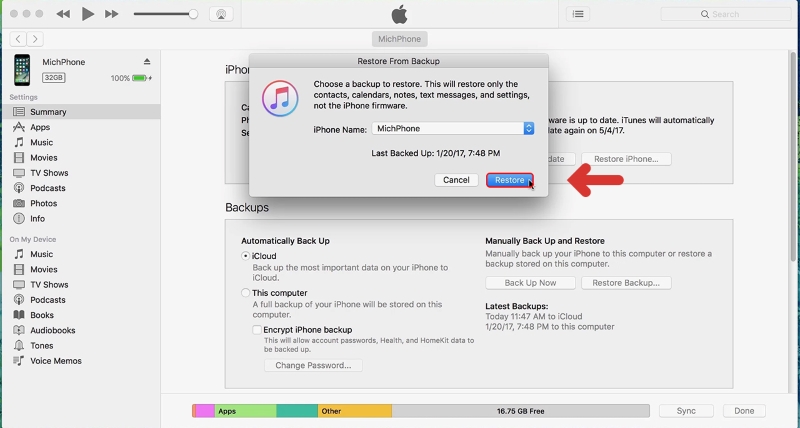The image size is (800, 428).
Task: Click the MichPhone device tab
Action: tap(399, 39)
